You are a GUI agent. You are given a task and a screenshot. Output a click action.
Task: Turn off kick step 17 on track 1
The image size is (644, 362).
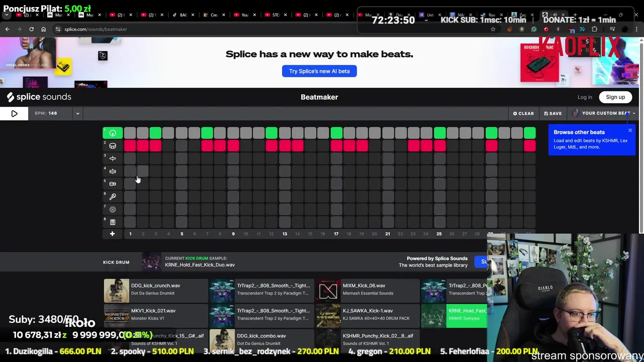(x=336, y=133)
